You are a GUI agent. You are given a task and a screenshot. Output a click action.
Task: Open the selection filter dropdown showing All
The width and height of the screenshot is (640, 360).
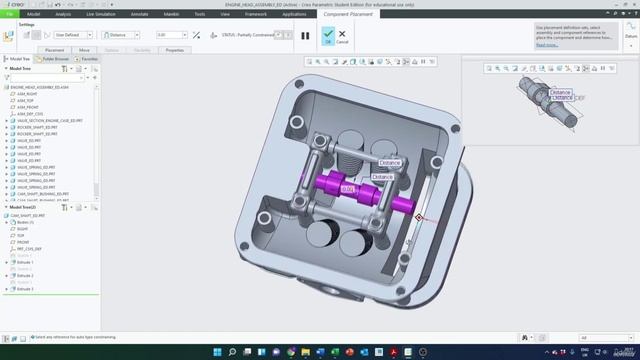coord(606,338)
